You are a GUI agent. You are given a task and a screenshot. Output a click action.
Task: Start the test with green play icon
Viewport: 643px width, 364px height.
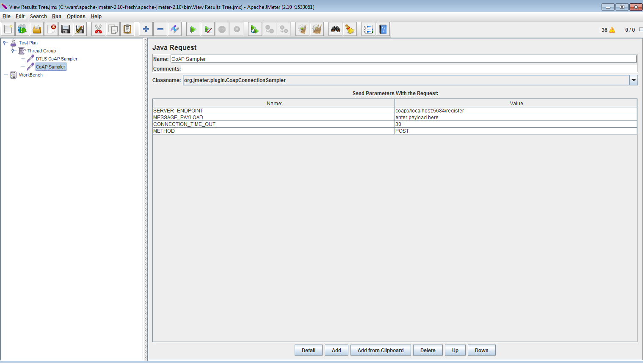tap(193, 29)
